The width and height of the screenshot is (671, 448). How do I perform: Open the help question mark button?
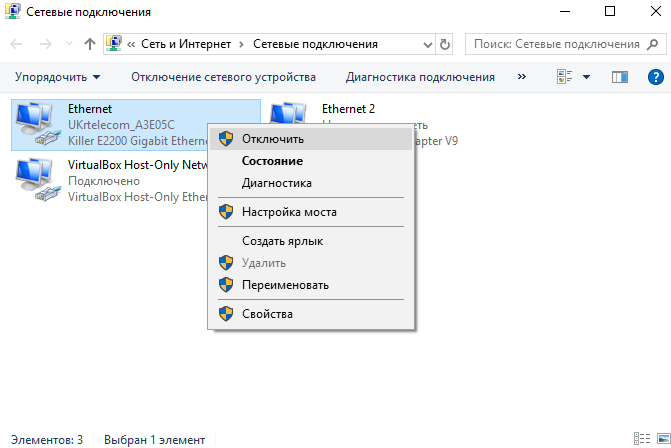pyautogui.click(x=656, y=77)
